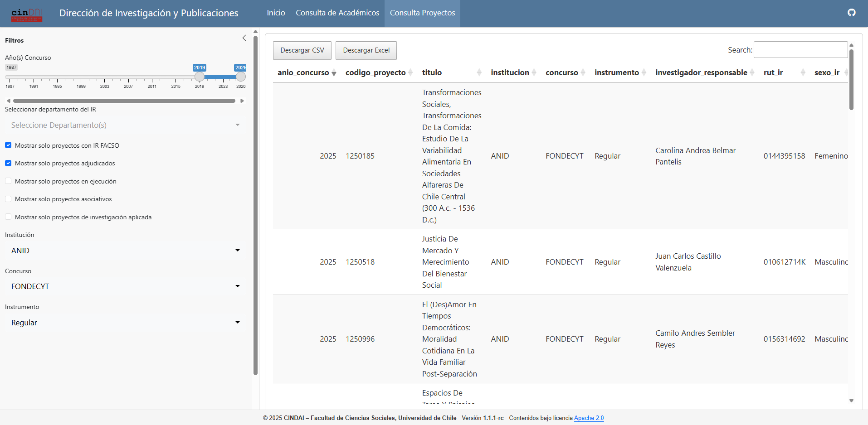Sort by titulo column sort icon

coord(479,72)
